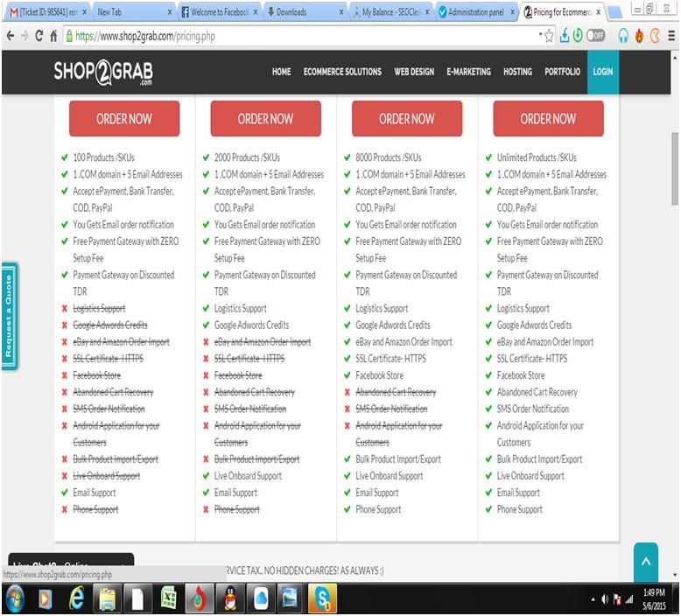Open the blank document taskbar icon
This screenshot has height=616, width=681.
137,599
